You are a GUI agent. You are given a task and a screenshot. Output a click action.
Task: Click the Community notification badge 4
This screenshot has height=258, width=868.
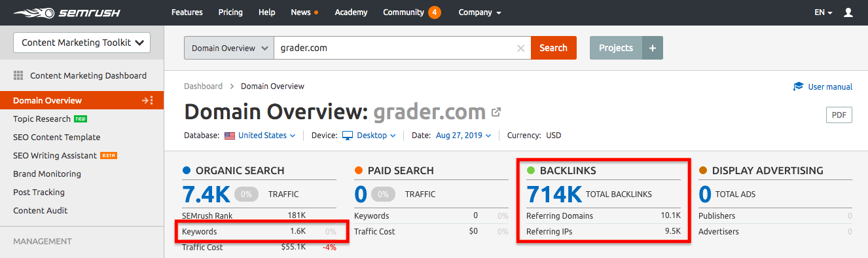[434, 12]
